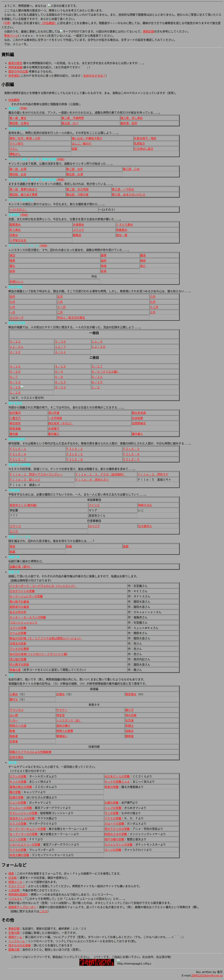Open the 更新記録 link in the intro paragraph

point(148,32)
